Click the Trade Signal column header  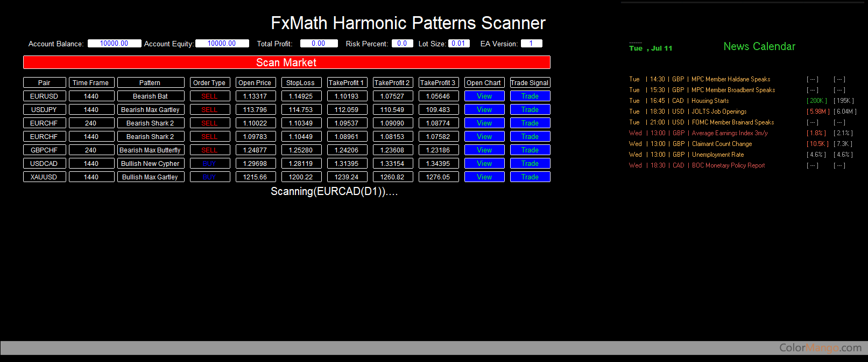tap(530, 82)
